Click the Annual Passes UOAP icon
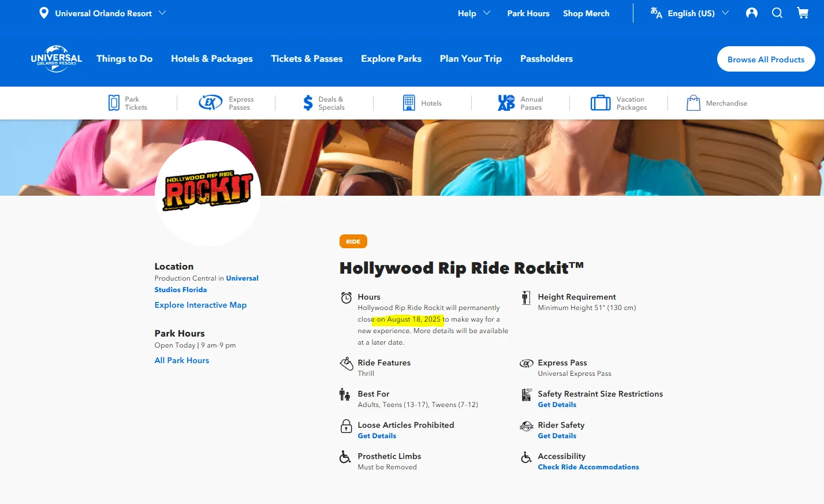 [x=506, y=103]
